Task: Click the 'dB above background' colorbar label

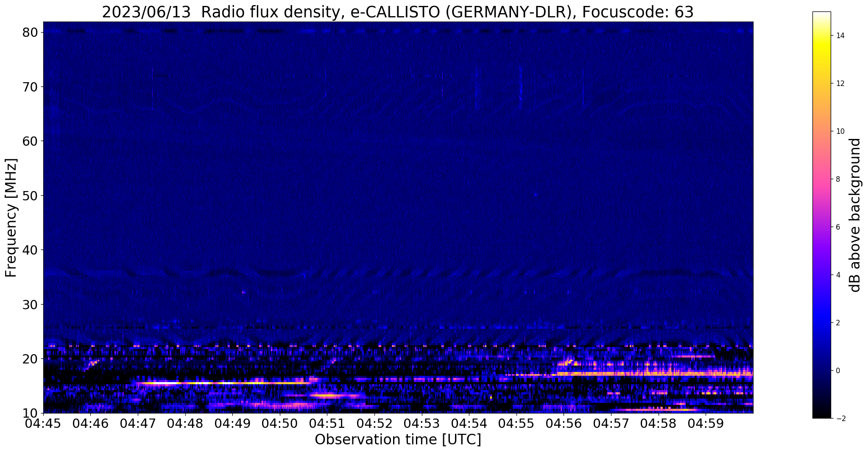Action: [855, 215]
